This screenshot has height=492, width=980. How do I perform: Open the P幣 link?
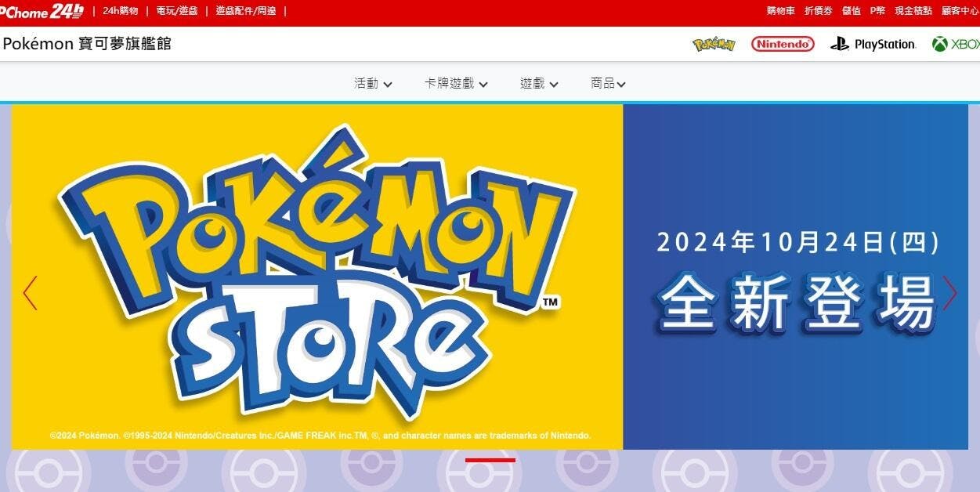coord(877,11)
